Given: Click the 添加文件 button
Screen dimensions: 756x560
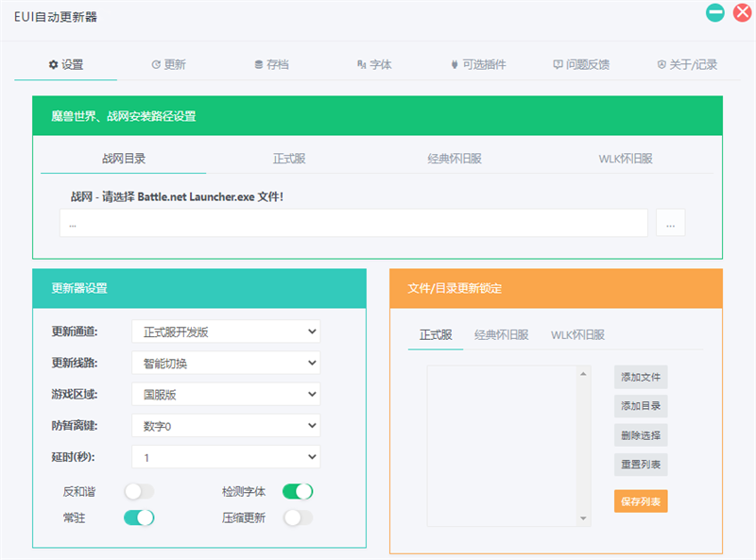Looking at the screenshot, I should point(641,377).
